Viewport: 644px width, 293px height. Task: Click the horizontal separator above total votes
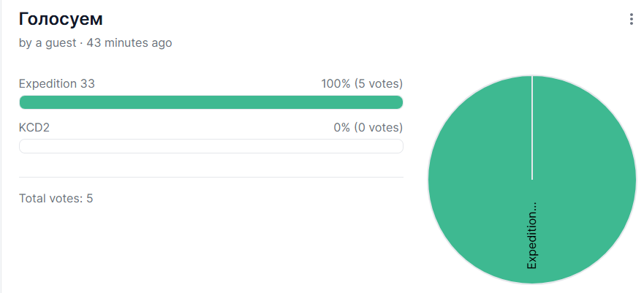(211, 178)
